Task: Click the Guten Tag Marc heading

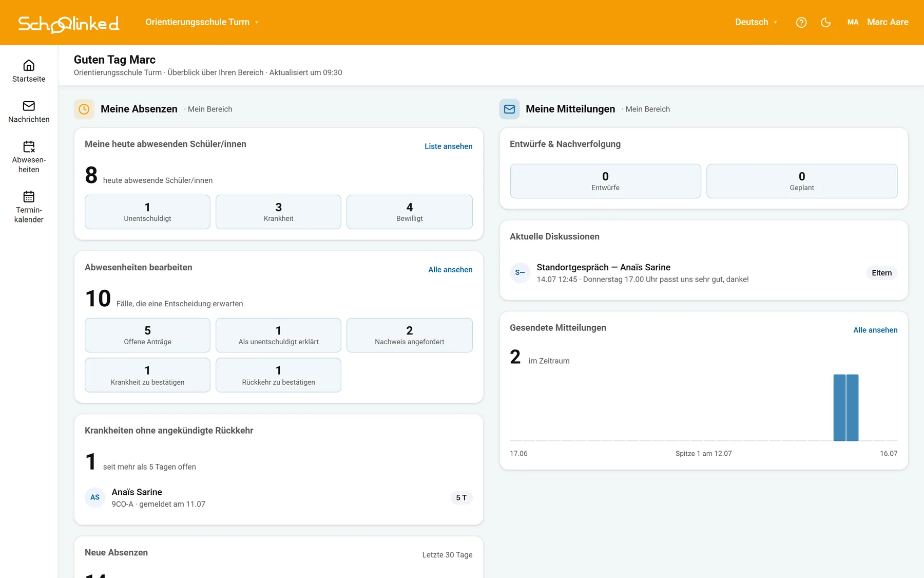Action: pyautogui.click(x=114, y=60)
